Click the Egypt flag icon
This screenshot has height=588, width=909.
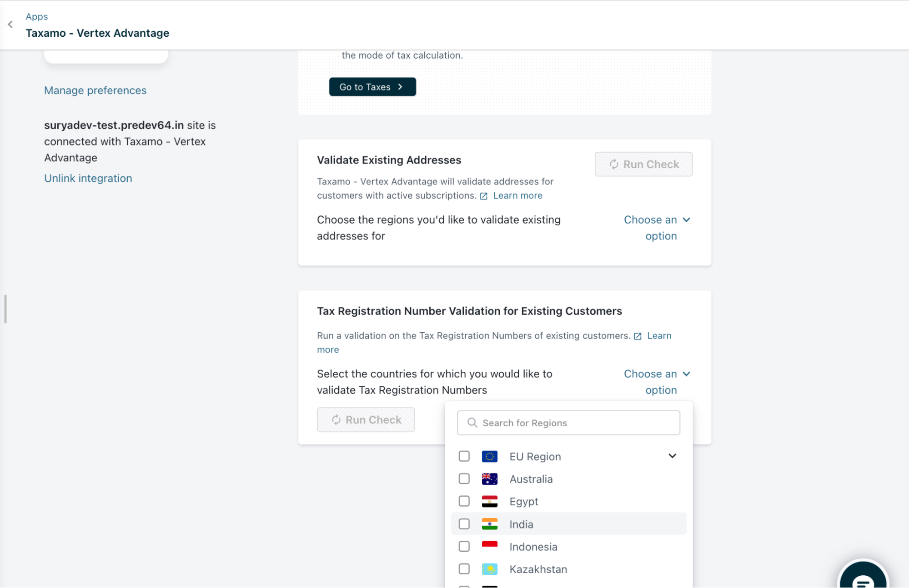pyautogui.click(x=489, y=501)
